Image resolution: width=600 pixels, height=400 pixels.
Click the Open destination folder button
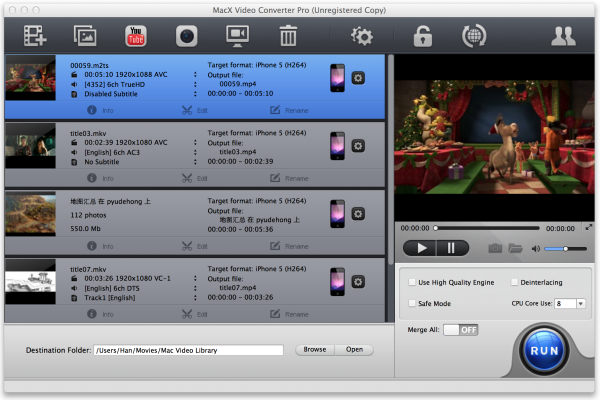[354, 349]
